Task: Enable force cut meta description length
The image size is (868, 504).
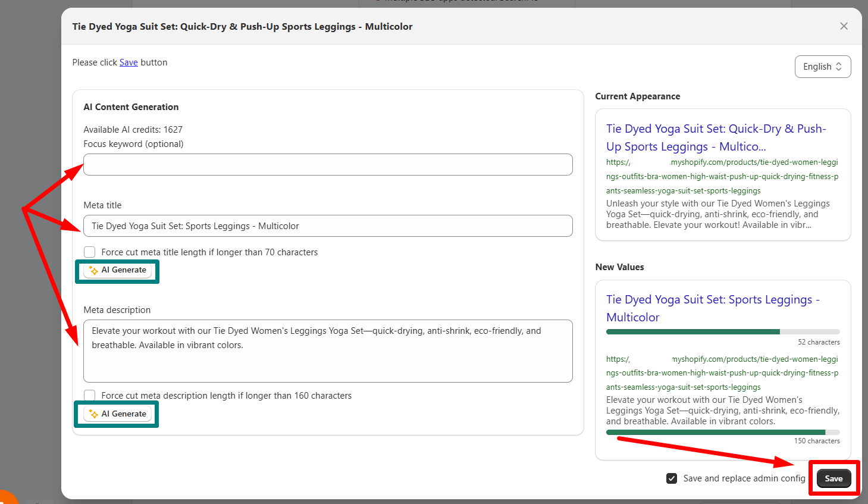Action: point(90,396)
